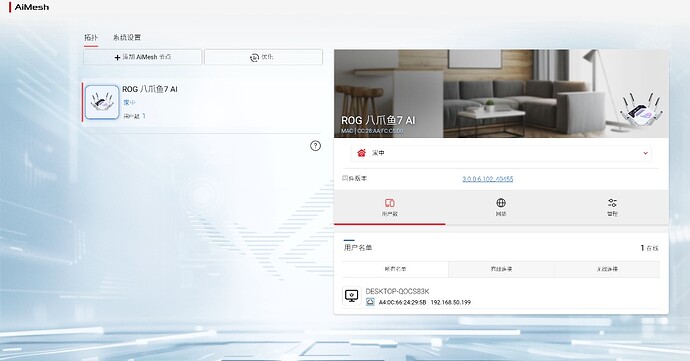This screenshot has width=690, height=361.
Task: Switch to the network globe tab
Action: point(501,207)
